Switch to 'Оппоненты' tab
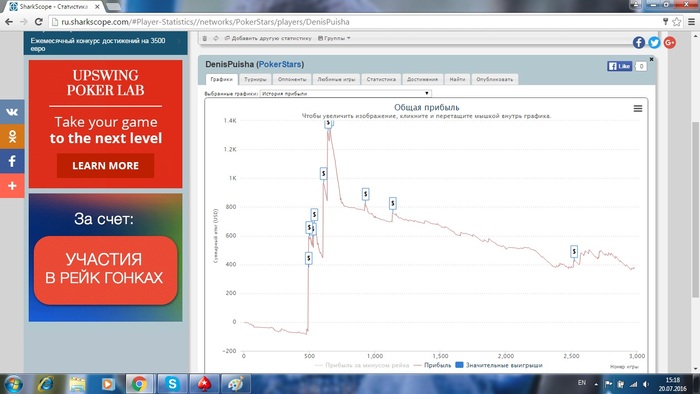 tap(292, 79)
